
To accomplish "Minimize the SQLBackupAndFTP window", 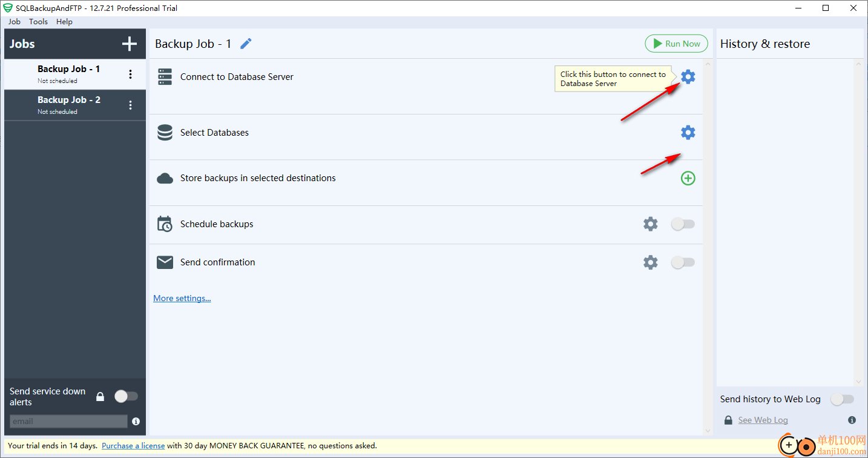I will 798,8.
